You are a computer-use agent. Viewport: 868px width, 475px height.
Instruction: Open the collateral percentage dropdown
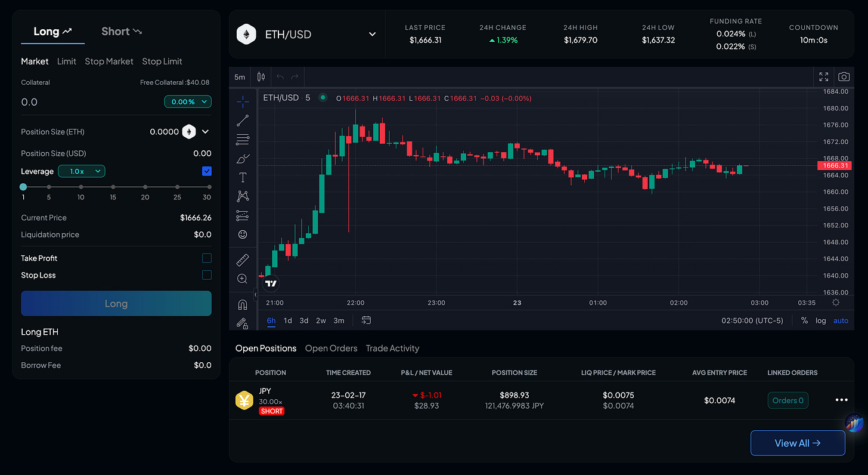coord(188,102)
